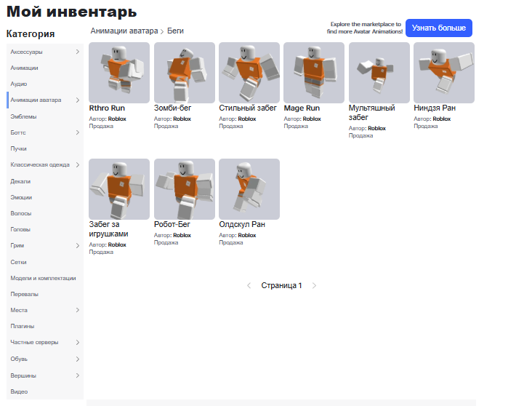Open the Робот-Бег animation thumbnail
The width and height of the screenshot is (532, 406).
coord(184,189)
